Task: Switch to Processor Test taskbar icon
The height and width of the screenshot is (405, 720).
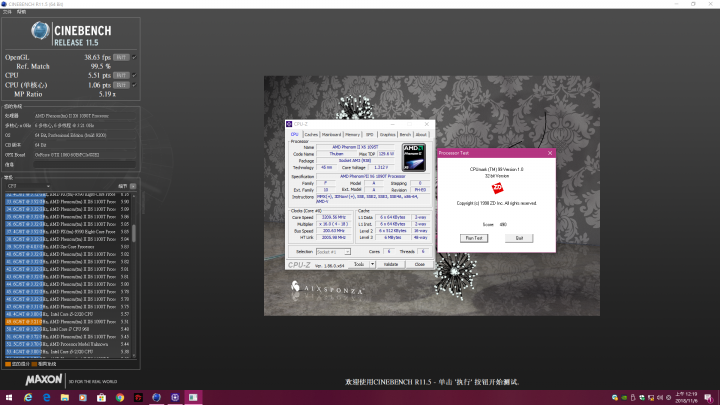Action: pos(193,398)
